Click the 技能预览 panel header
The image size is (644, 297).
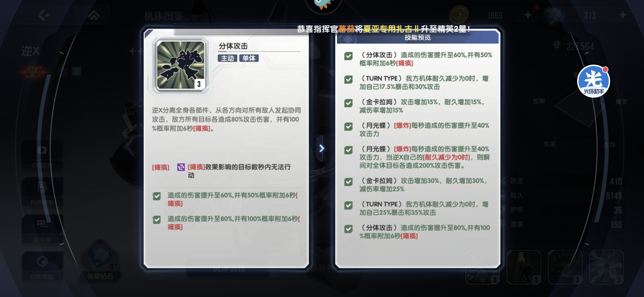click(x=417, y=37)
